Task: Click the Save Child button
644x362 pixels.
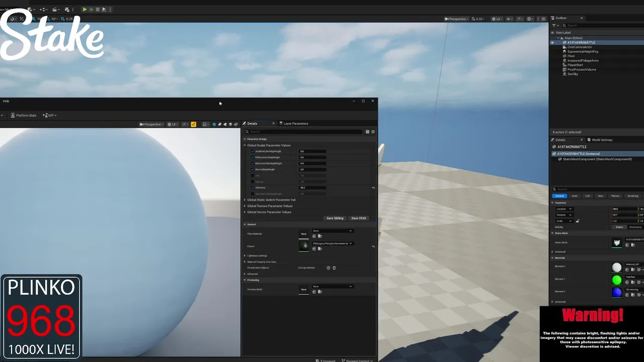Action: click(x=359, y=218)
